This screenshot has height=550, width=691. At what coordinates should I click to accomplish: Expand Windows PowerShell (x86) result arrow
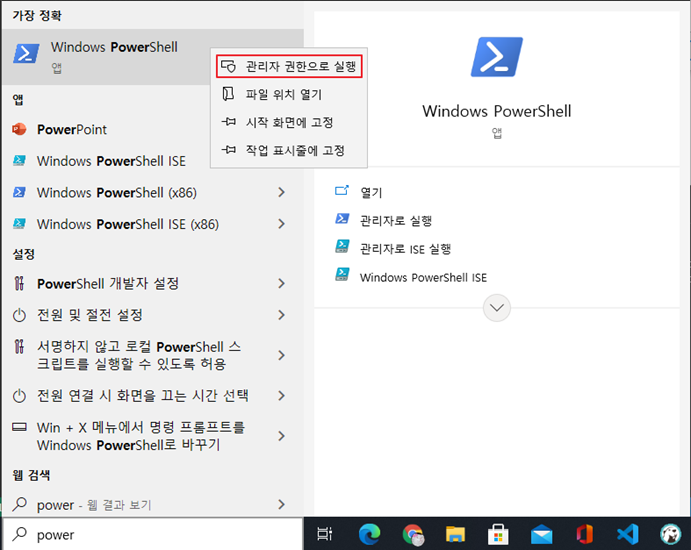click(x=281, y=192)
